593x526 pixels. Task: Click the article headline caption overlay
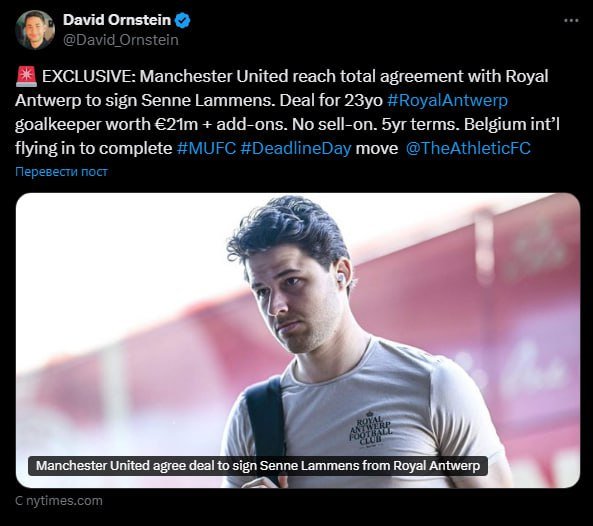258,465
